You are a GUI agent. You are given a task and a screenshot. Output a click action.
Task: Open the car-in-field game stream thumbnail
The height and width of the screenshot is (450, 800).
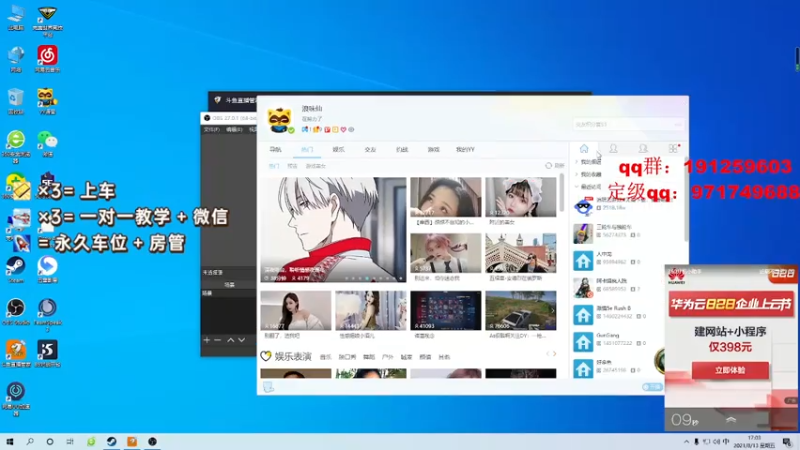520,310
